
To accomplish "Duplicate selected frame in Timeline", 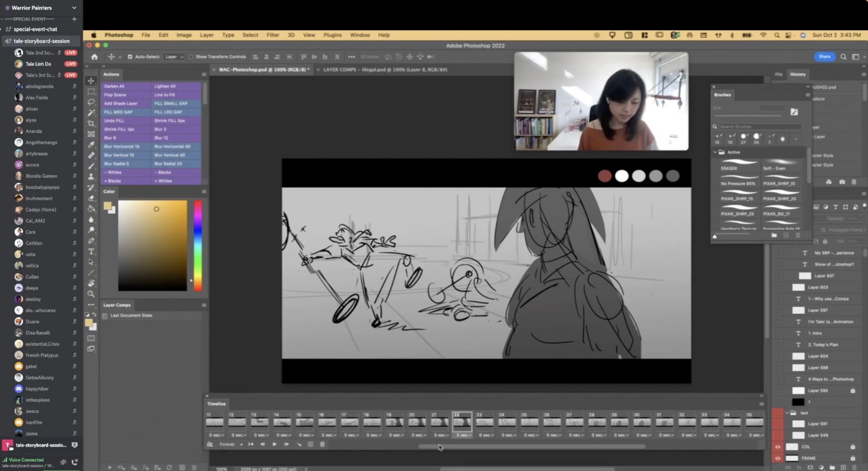I will pyautogui.click(x=310, y=444).
